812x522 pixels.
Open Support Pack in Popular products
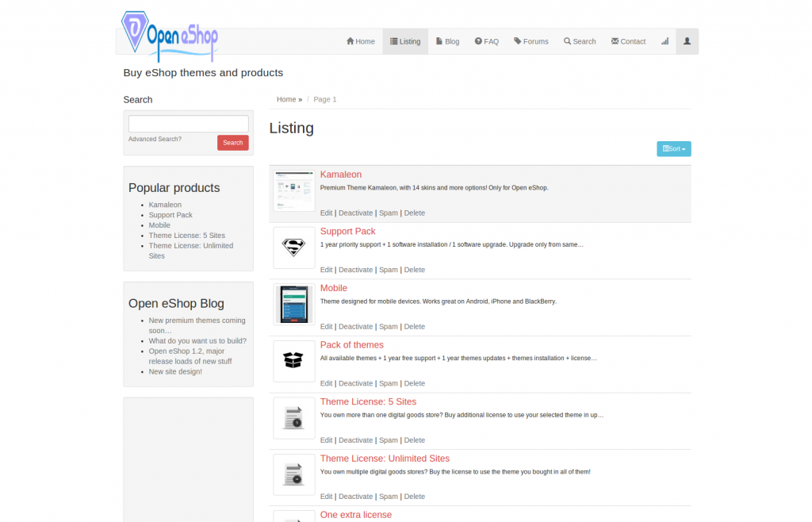[170, 215]
